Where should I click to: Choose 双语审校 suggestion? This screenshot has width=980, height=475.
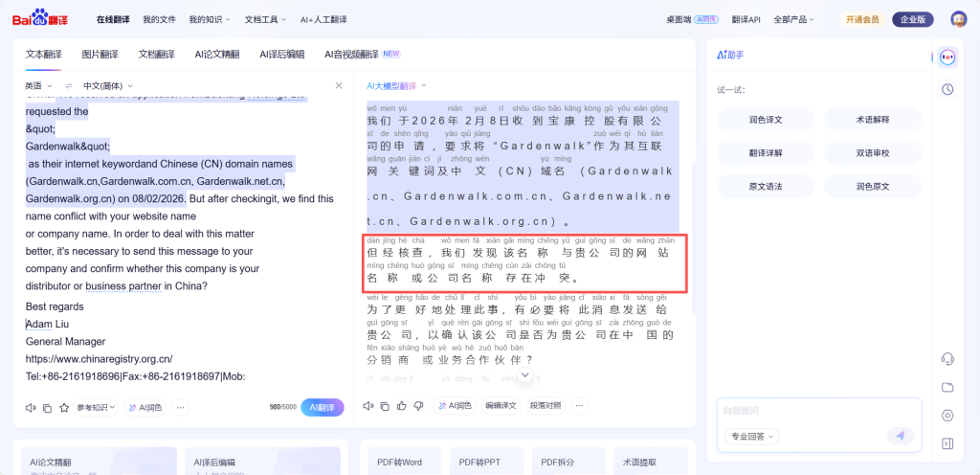tap(873, 152)
